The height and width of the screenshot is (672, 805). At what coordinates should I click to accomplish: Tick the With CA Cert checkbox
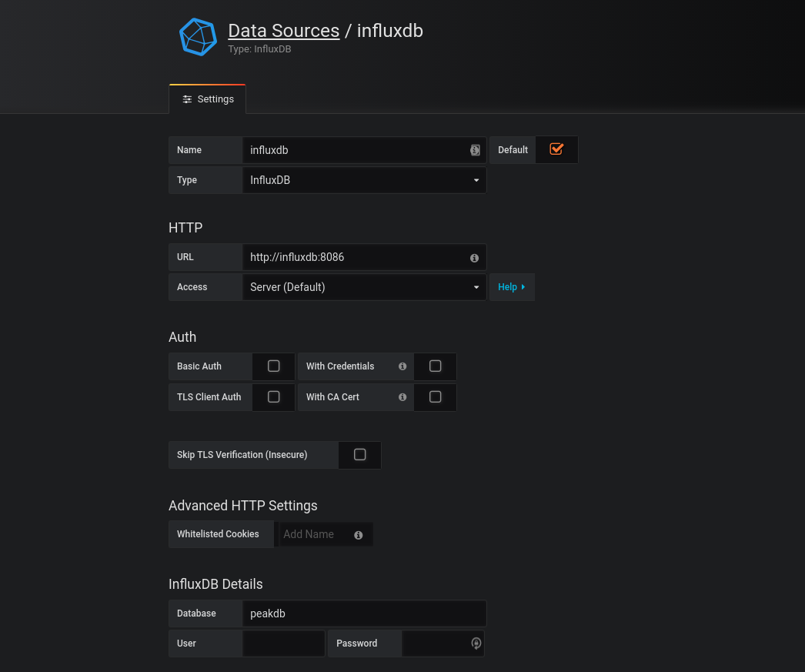[x=436, y=397]
